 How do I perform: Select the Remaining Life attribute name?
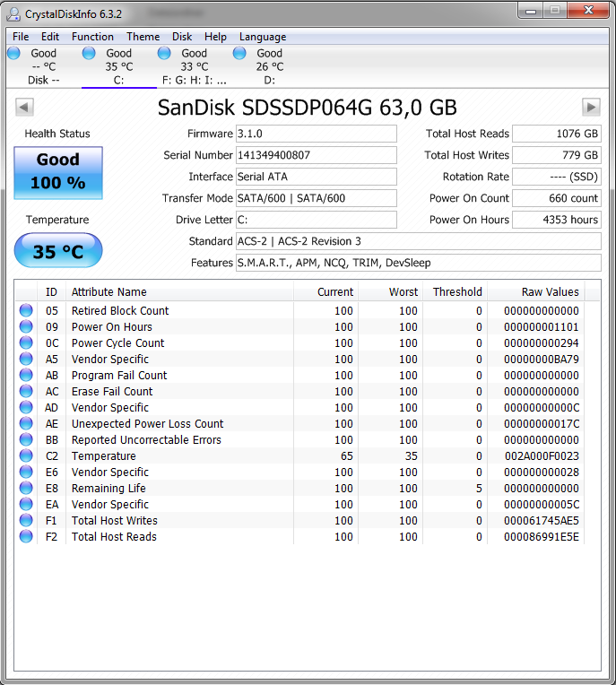coord(108,489)
